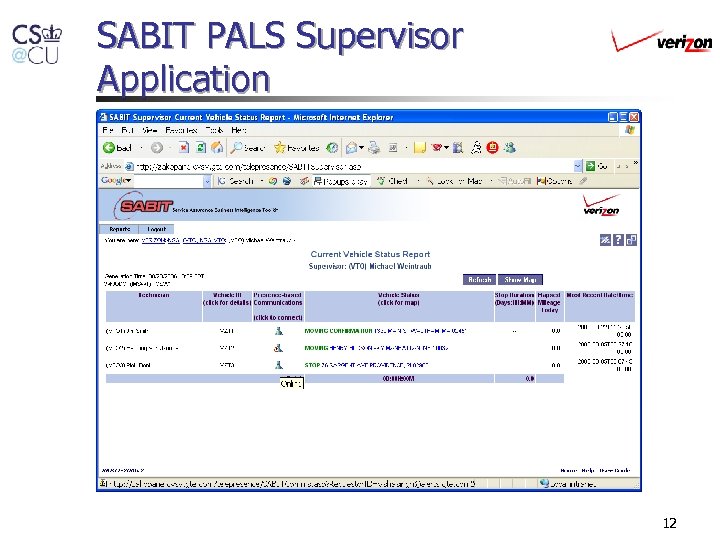Click the SABIT tools icon left of help

click(x=605, y=240)
